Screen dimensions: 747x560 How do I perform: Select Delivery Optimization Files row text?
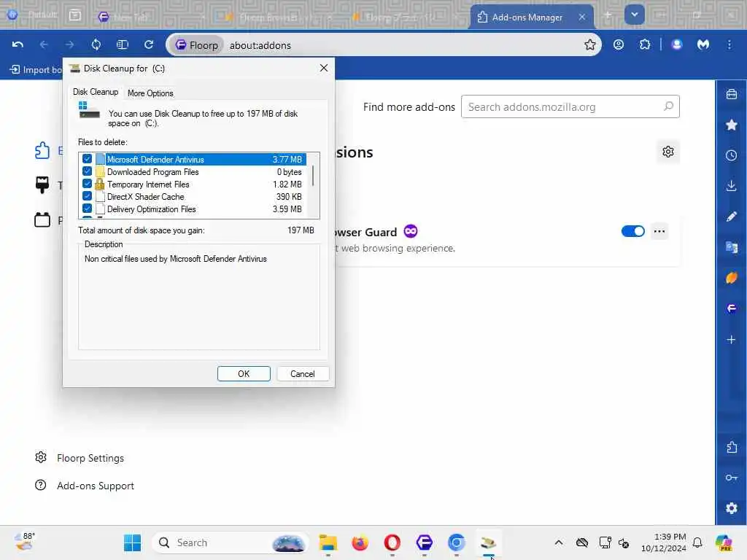coord(152,209)
